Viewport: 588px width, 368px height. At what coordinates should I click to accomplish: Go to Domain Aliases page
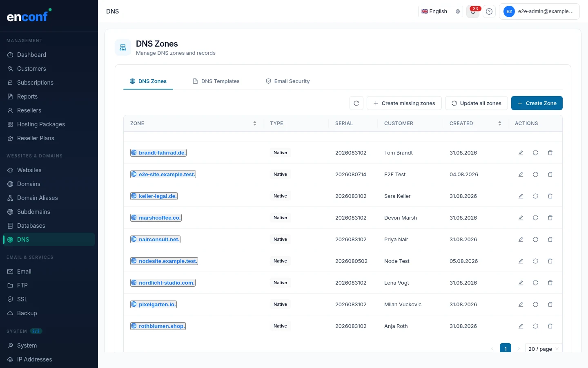(x=49, y=198)
